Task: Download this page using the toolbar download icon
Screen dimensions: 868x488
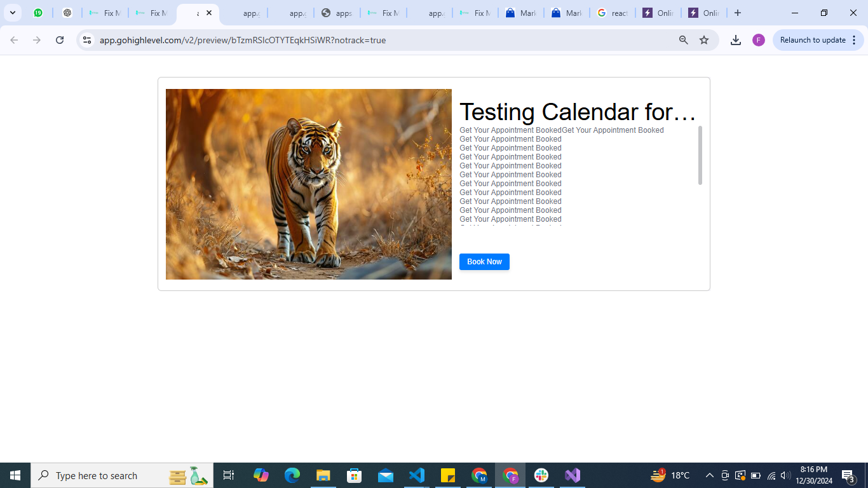Action: click(x=736, y=39)
